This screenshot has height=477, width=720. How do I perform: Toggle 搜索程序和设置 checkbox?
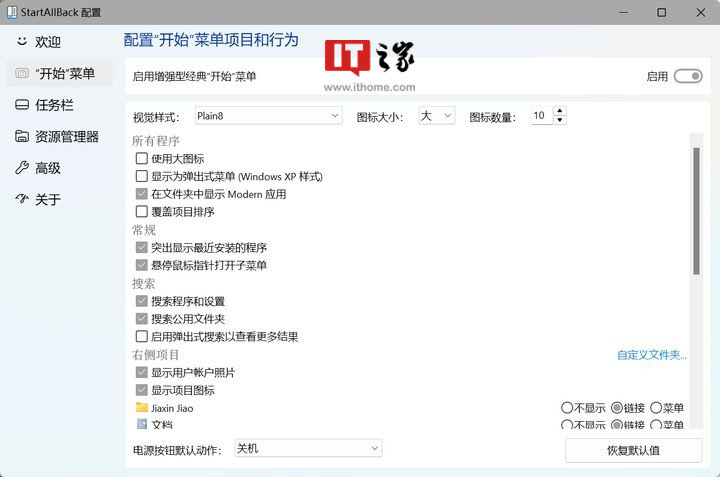click(x=141, y=301)
